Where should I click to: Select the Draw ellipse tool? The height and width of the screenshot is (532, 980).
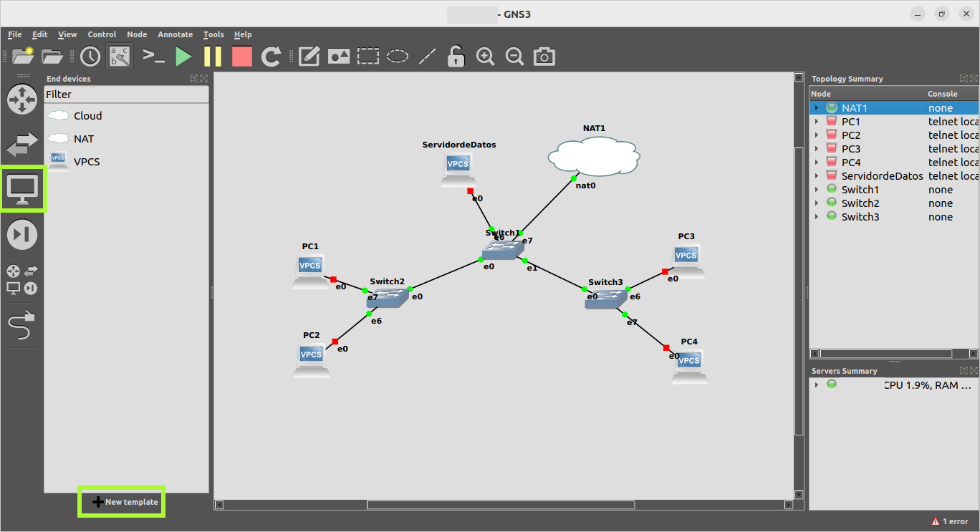coord(398,57)
